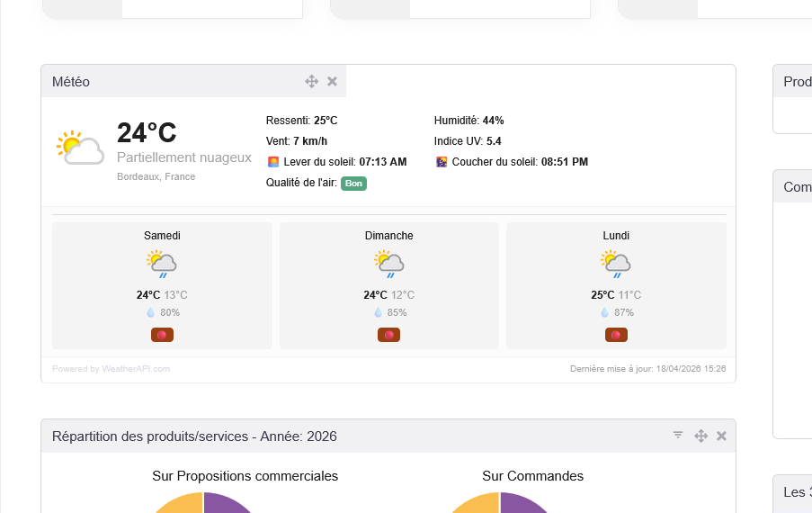The image size is (812, 513).
Task: Click the Samedi humidity droplet icon
Action: [150, 312]
